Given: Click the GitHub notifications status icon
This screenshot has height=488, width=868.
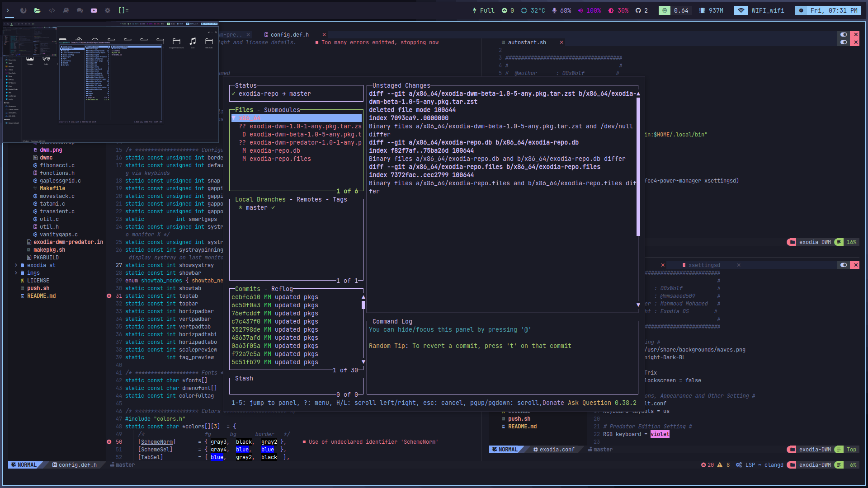Looking at the screenshot, I should (638, 10).
